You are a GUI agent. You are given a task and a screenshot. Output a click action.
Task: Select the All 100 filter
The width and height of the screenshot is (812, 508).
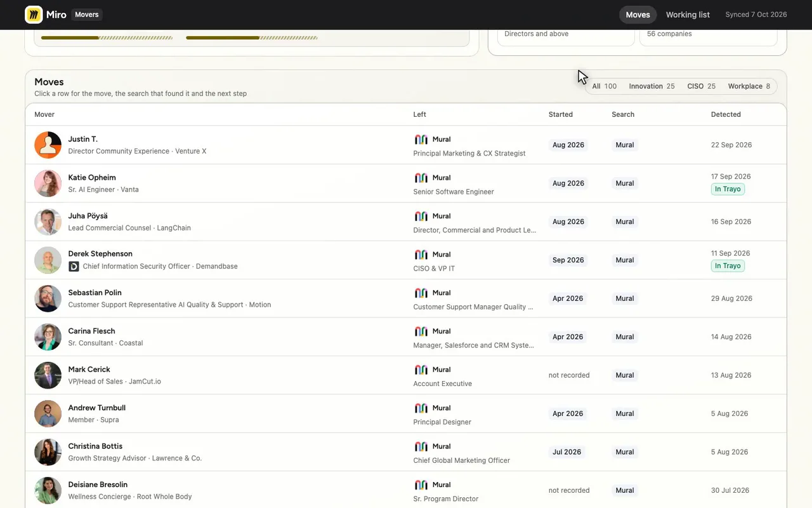pyautogui.click(x=604, y=86)
